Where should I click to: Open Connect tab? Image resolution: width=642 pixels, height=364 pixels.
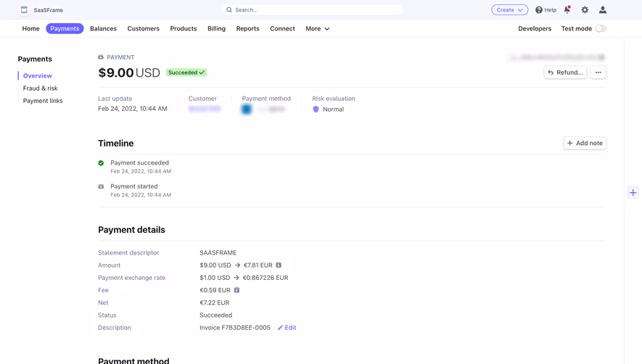coord(282,29)
